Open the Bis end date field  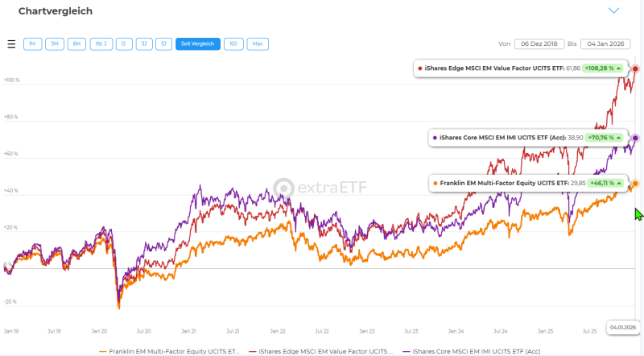(x=608, y=43)
